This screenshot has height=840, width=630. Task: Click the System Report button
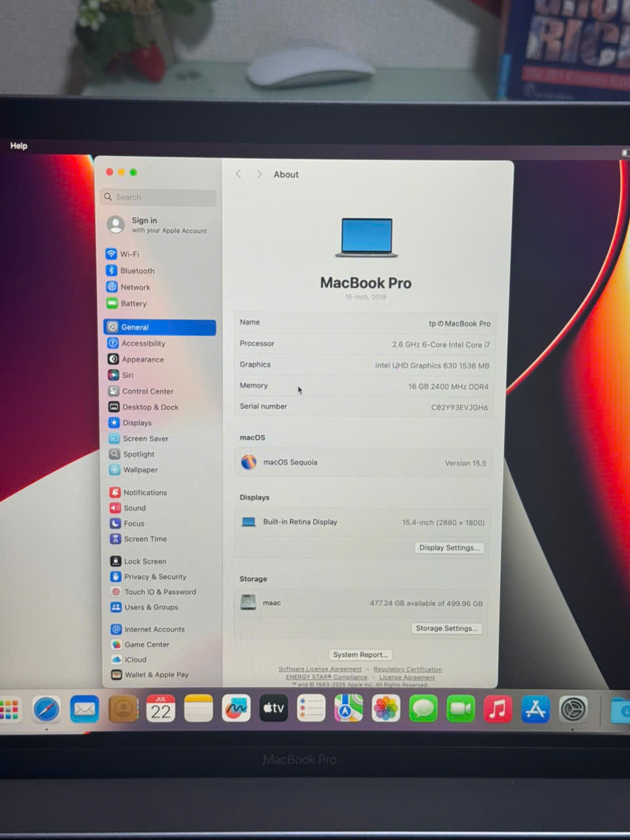pyautogui.click(x=360, y=654)
